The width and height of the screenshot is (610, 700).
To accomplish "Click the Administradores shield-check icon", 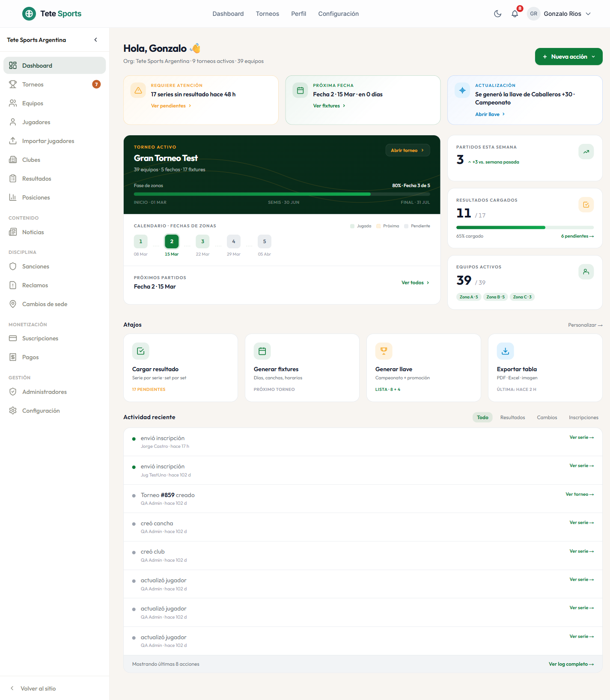I will pyautogui.click(x=13, y=392).
